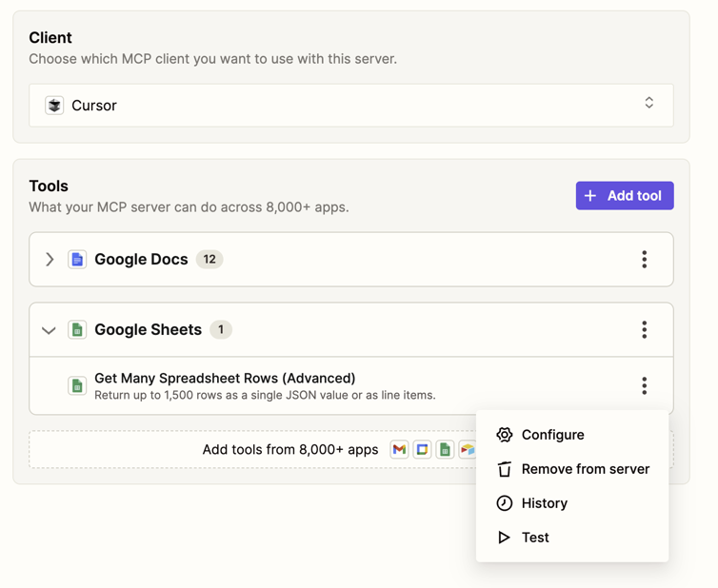Viewport: 718px width, 588px height.
Task: Open the Google Docs three-dot menu
Action: coord(645,260)
